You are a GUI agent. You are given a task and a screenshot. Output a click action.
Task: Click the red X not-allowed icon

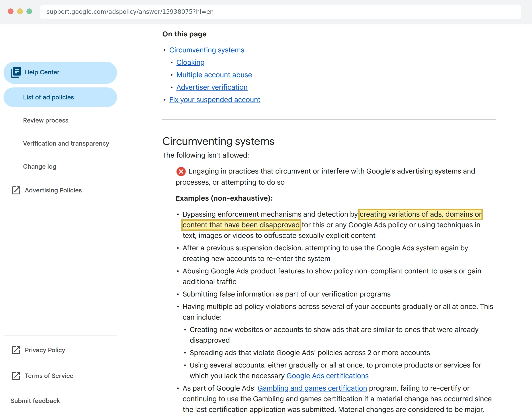point(181,171)
